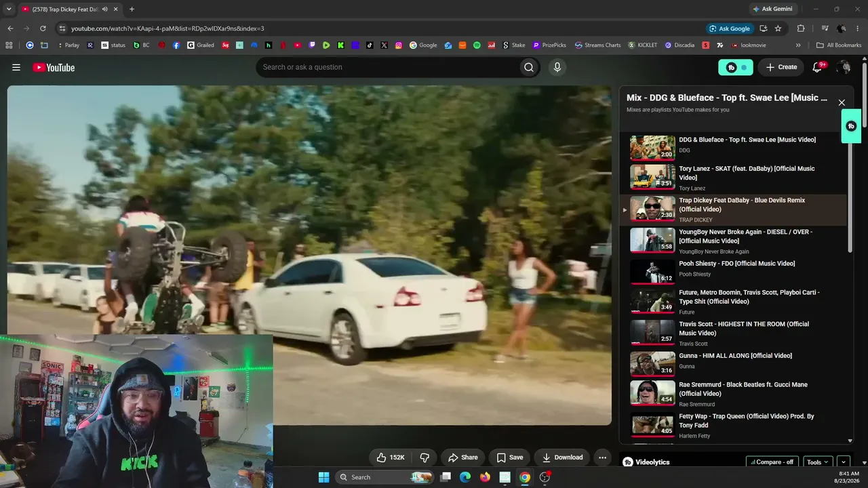Open the X (Twitter) bookmark icon
The image size is (868, 488).
click(384, 45)
